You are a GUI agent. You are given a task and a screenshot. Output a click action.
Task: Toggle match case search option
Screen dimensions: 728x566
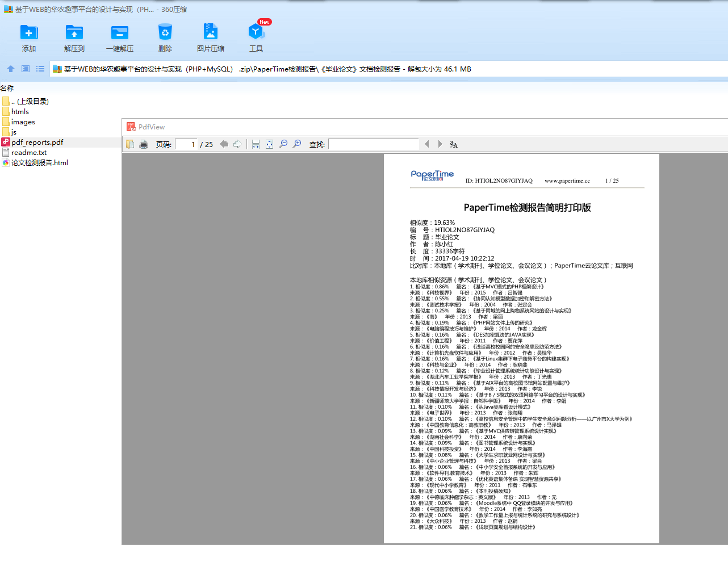[454, 144]
